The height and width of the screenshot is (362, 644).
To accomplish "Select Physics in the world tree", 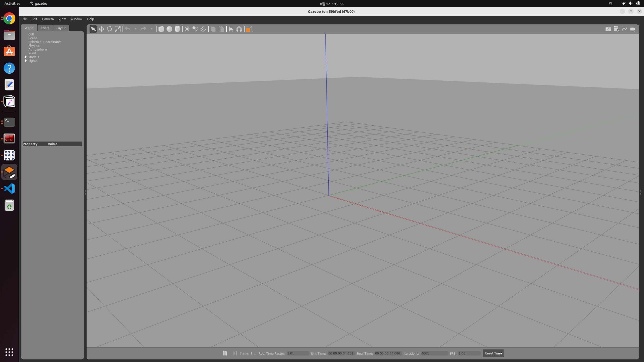I will 34,46.
